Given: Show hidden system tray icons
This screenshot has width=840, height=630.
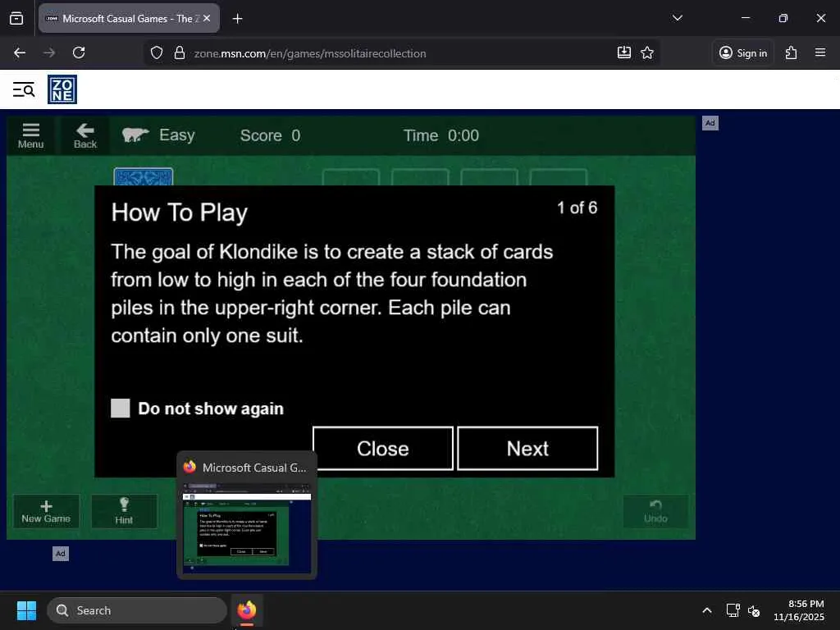Looking at the screenshot, I should 707,610.
